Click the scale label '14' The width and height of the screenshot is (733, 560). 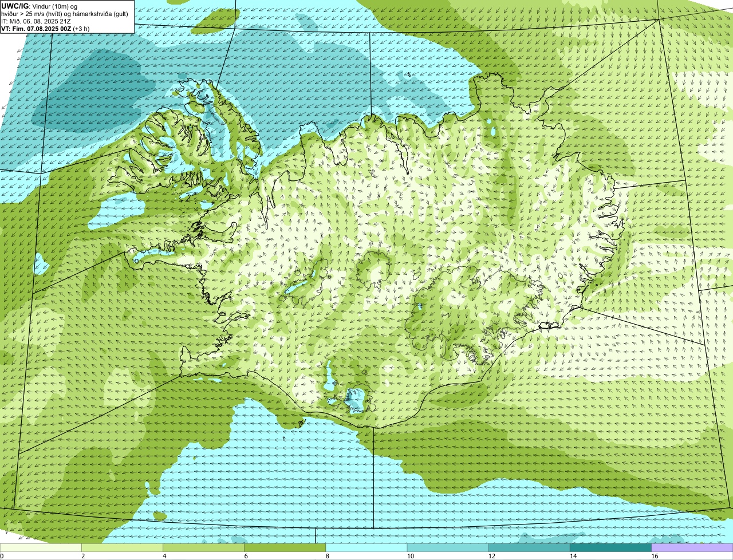pos(573,556)
